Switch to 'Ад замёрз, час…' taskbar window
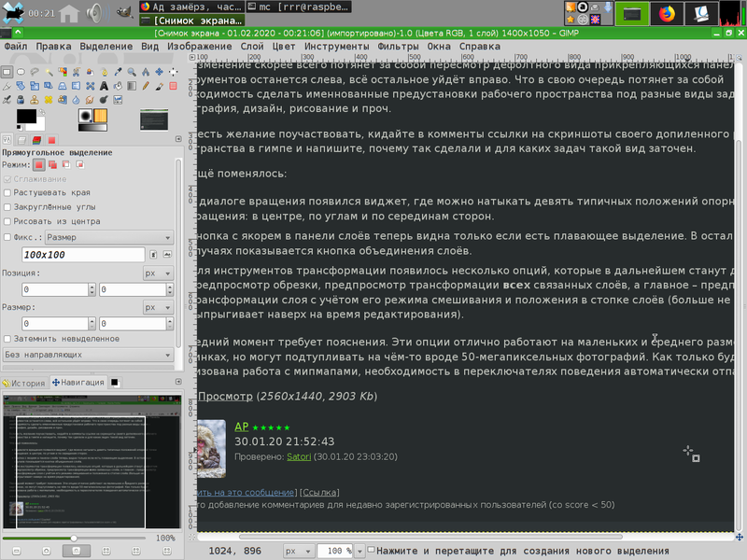This screenshot has height=560, width=747. (x=191, y=7)
